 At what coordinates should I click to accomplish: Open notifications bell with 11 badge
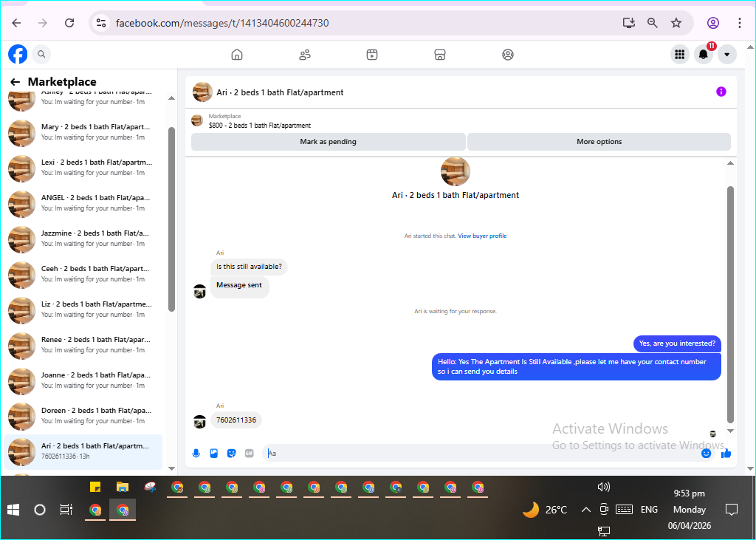point(704,55)
